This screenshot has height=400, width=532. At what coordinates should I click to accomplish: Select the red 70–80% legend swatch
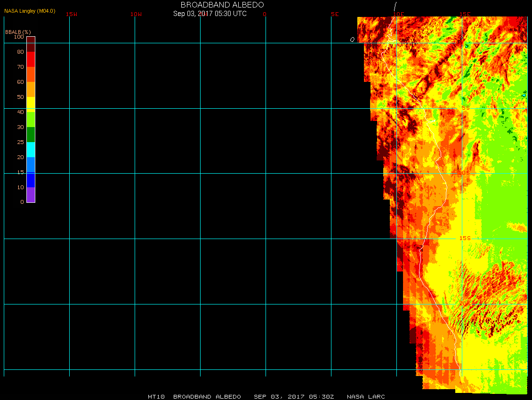31,59
